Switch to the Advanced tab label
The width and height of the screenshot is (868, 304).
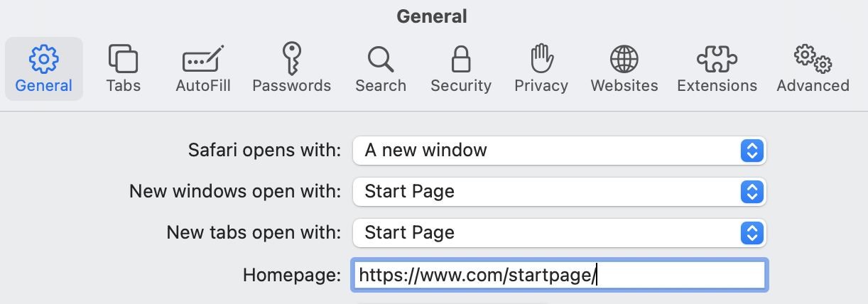[x=813, y=86]
